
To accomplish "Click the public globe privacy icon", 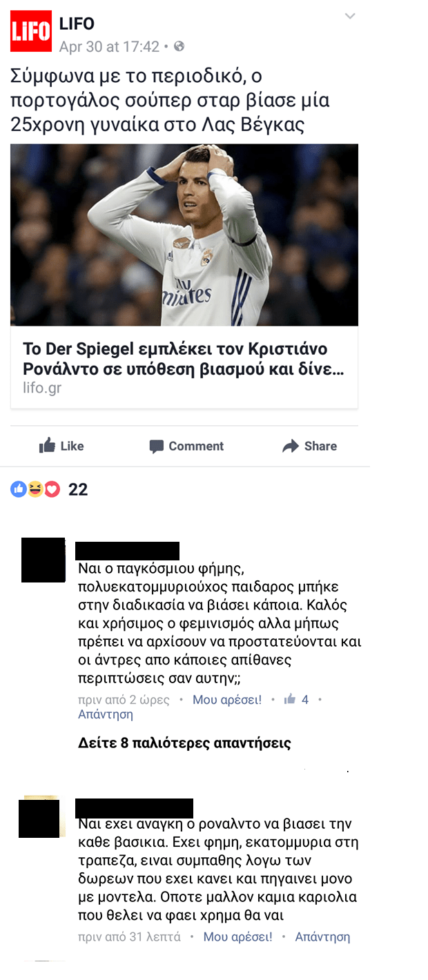I will tap(179, 47).
